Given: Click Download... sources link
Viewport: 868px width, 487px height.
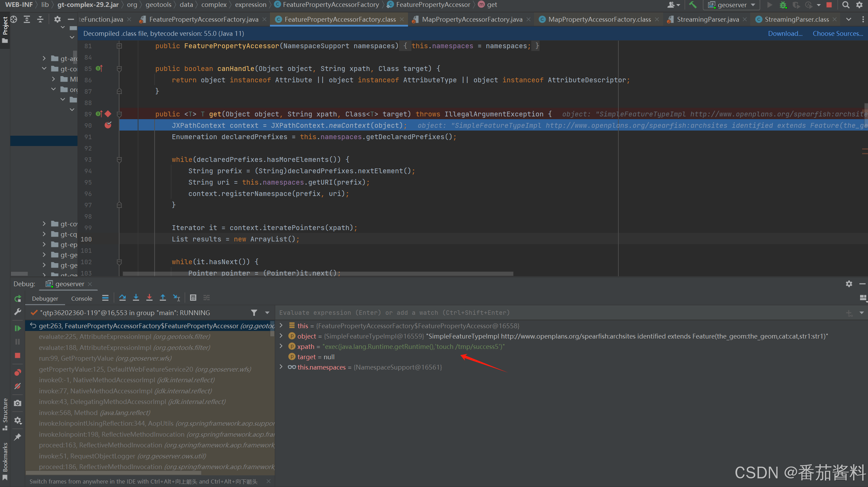Looking at the screenshot, I should pyautogui.click(x=785, y=33).
